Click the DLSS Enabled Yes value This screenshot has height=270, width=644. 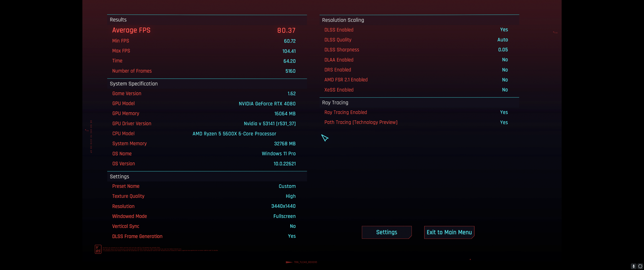(504, 30)
